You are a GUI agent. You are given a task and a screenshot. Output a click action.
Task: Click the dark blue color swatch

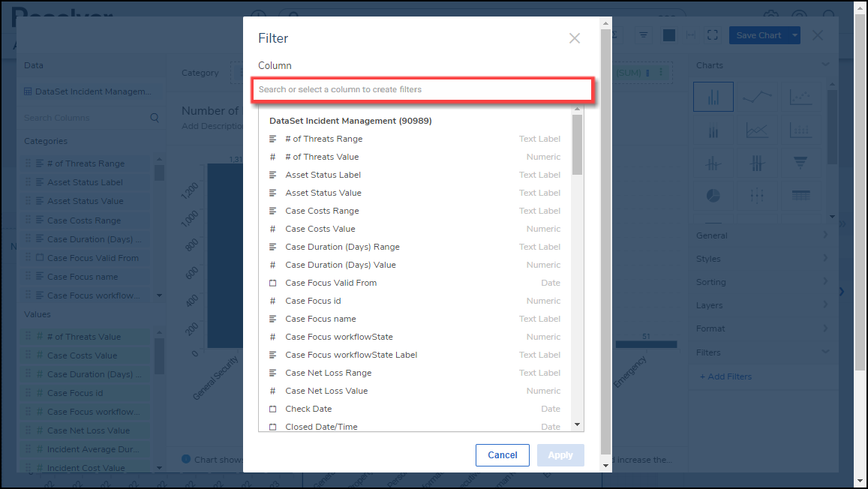pos(669,35)
